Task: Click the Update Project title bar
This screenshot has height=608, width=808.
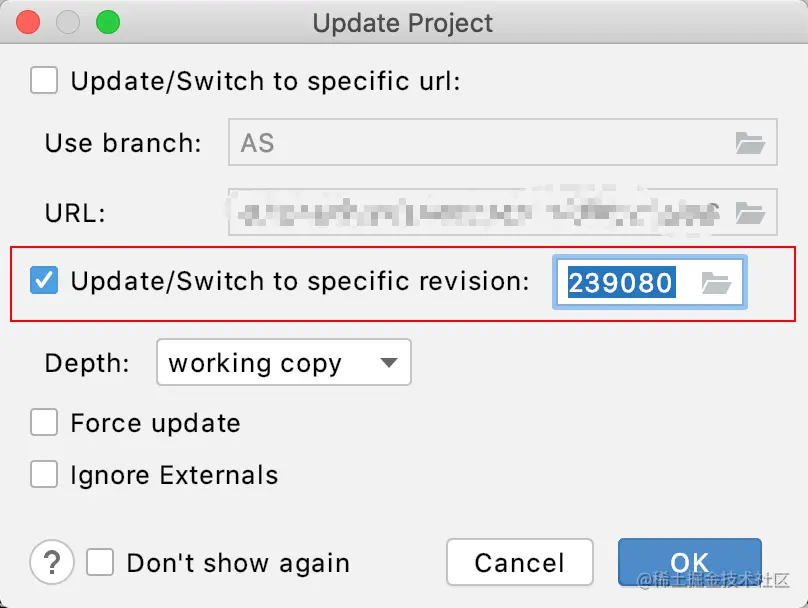Action: pyautogui.click(x=403, y=22)
